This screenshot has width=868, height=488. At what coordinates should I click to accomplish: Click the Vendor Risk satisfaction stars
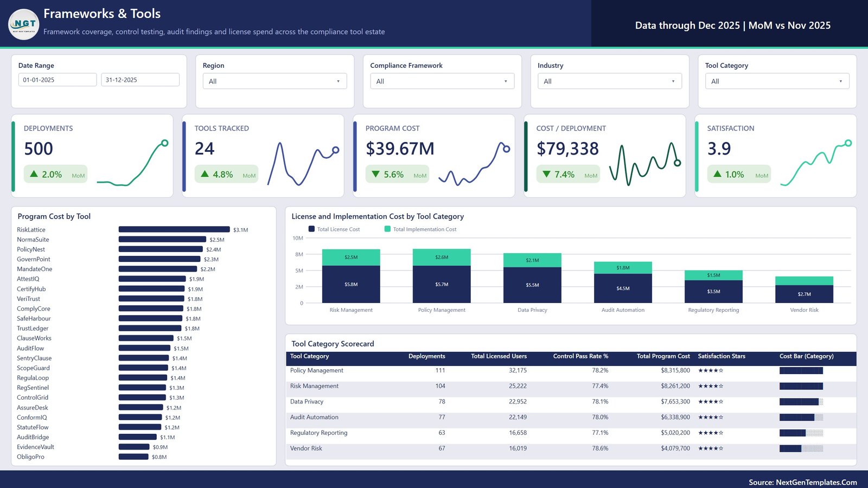tap(711, 448)
